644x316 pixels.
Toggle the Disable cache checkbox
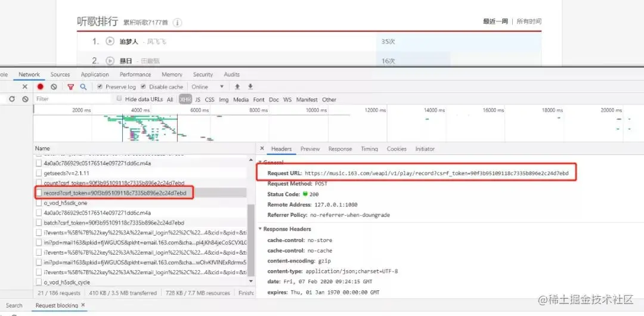click(x=143, y=86)
